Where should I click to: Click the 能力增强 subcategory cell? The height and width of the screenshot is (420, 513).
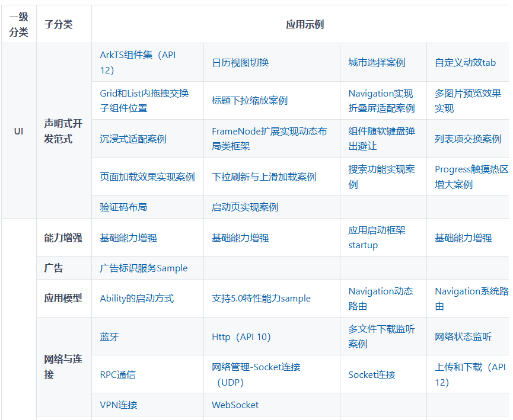coord(64,238)
